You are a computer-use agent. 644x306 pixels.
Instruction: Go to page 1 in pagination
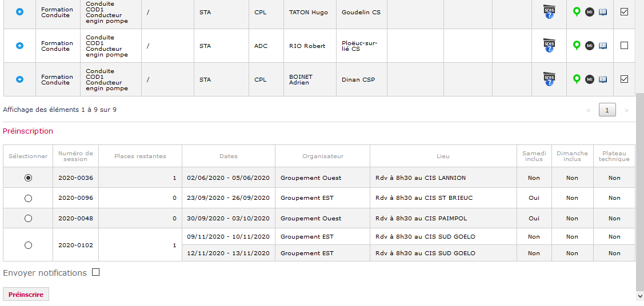point(607,110)
